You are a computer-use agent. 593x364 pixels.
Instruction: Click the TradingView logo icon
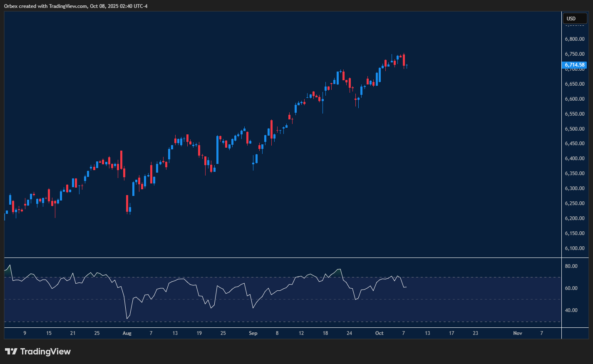[11, 352]
